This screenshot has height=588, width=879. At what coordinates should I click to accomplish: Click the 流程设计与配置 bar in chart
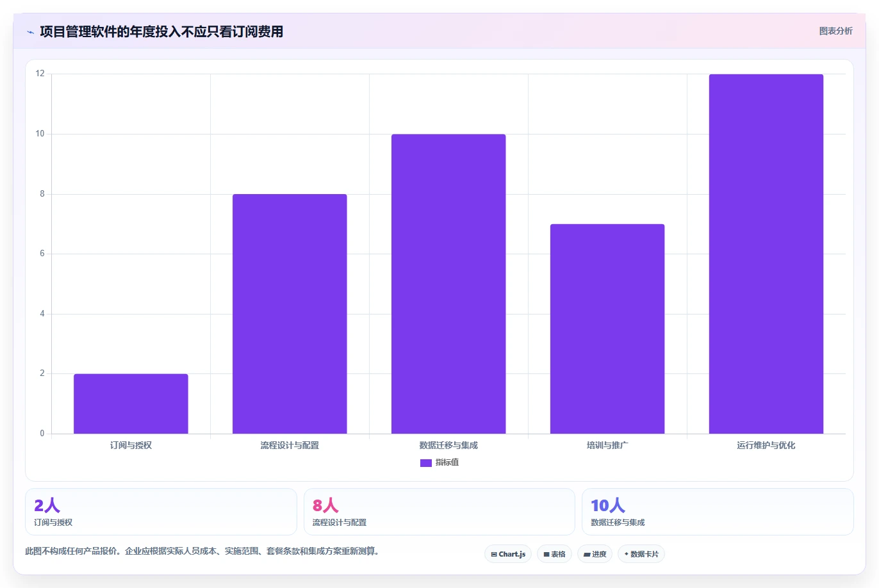click(x=290, y=314)
